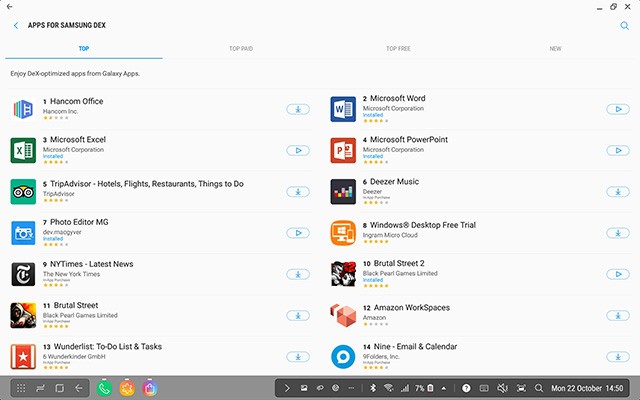Viewport: 640px width, 400px height.
Task: Open the help question mark icon
Action: click(466, 388)
